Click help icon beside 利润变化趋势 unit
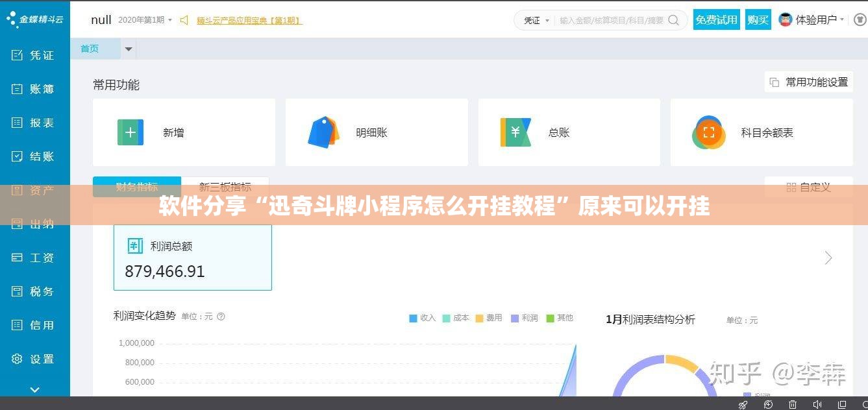Image resolution: width=868 pixels, height=410 pixels. pyautogui.click(x=221, y=317)
